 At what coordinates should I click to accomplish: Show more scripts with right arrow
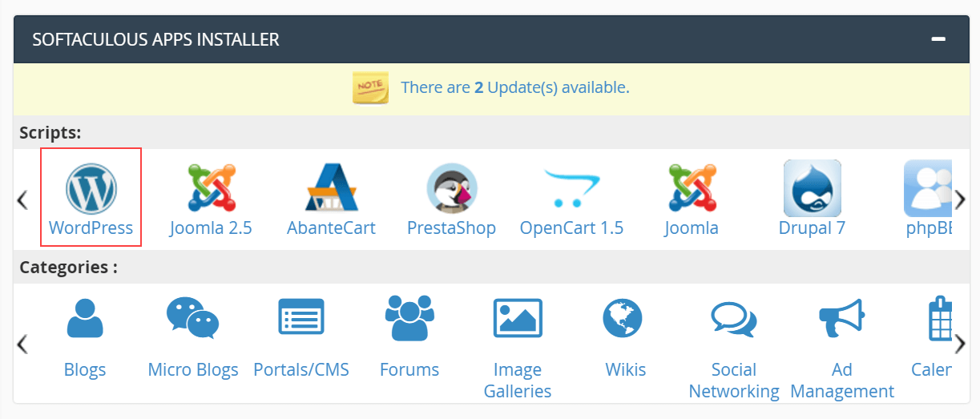tap(960, 199)
